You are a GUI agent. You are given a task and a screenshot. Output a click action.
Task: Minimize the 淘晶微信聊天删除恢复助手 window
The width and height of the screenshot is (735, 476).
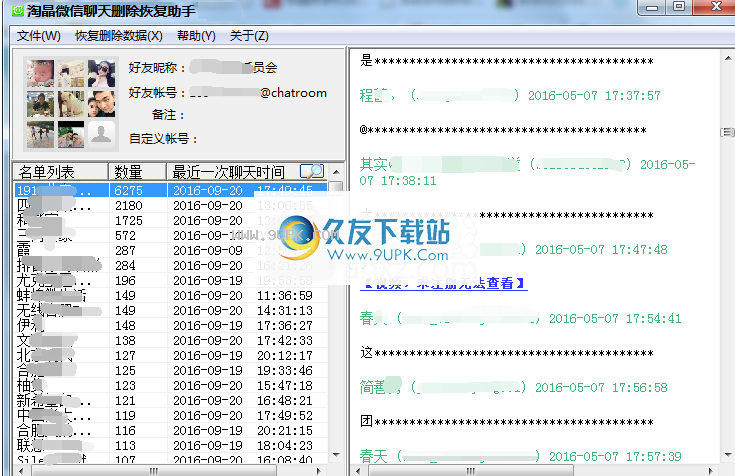pyautogui.click(x=652, y=7)
